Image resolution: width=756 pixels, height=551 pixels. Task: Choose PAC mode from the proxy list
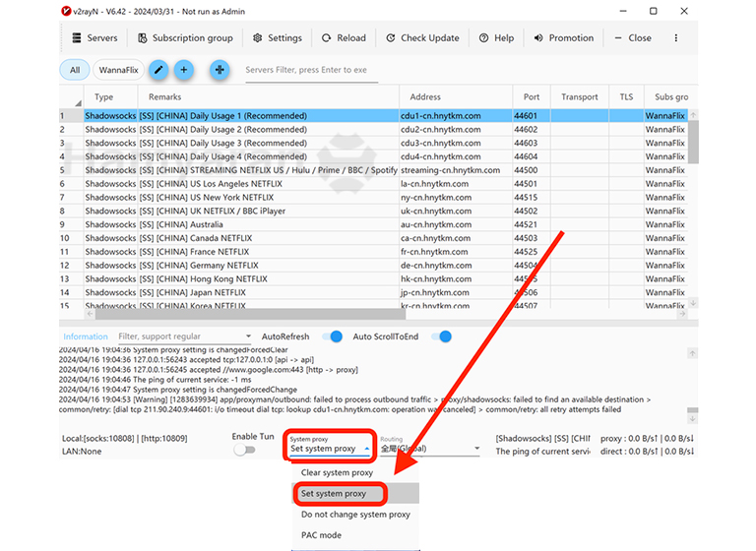[x=322, y=534]
